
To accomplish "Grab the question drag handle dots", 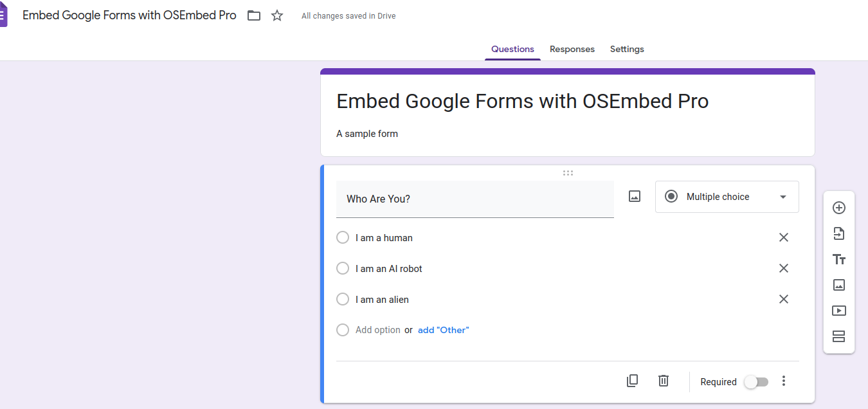I will coord(568,173).
